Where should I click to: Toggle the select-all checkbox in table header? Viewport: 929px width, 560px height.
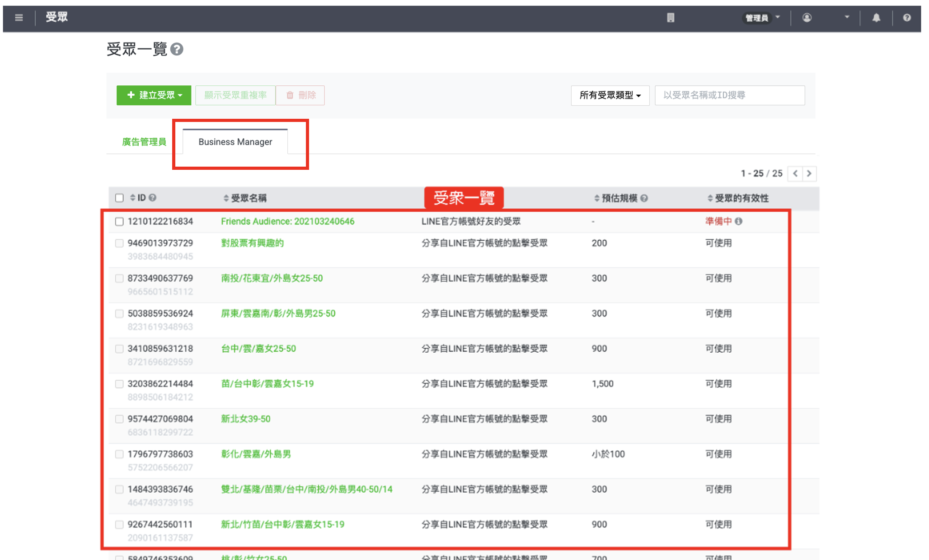pyautogui.click(x=119, y=198)
